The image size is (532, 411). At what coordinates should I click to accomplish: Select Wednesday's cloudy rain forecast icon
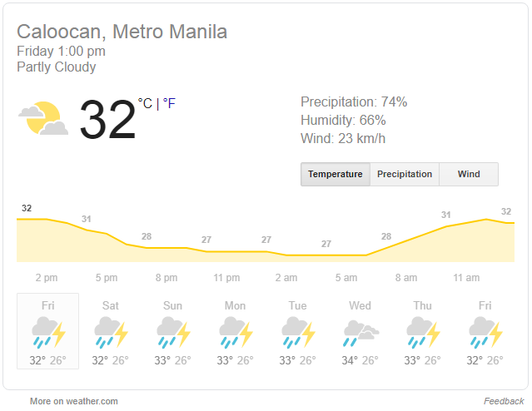(x=361, y=333)
